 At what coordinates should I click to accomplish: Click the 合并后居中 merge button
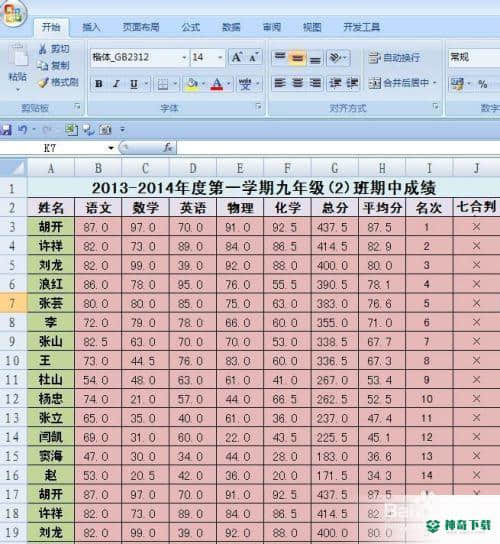pyautogui.click(x=402, y=83)
